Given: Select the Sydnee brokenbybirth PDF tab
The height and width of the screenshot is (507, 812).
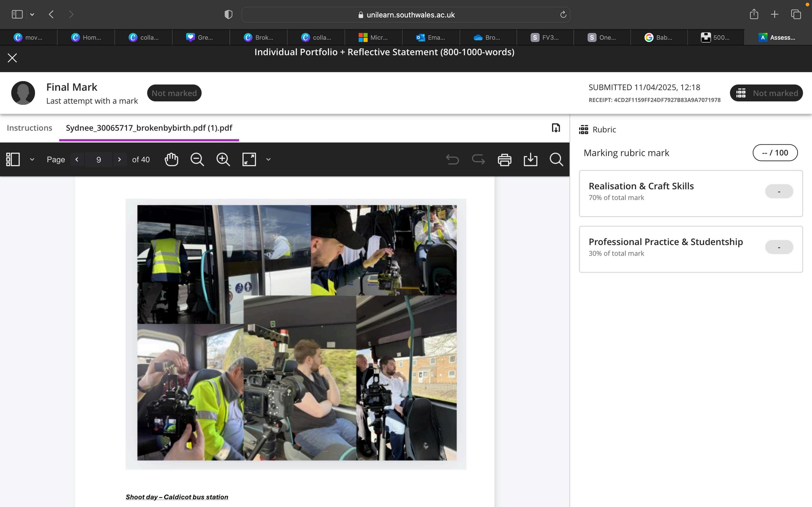Looking at the screenshot, I should point(149,128).
